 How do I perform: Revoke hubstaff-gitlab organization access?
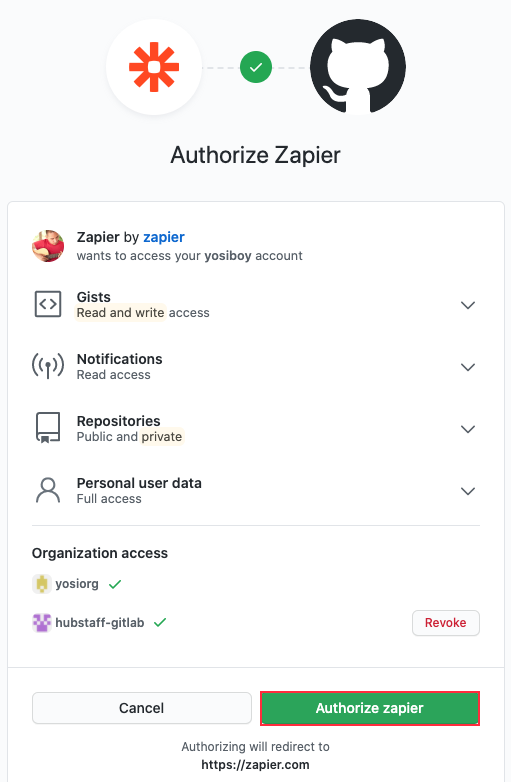click(446, 623)
